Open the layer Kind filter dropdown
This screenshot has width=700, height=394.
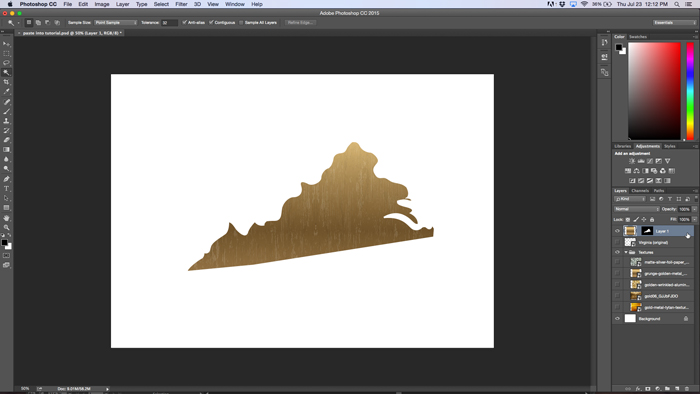[630, 199]
